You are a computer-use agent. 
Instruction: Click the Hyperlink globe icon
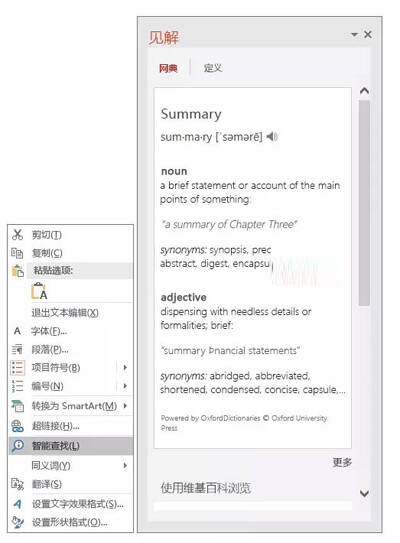pos(17,426)
